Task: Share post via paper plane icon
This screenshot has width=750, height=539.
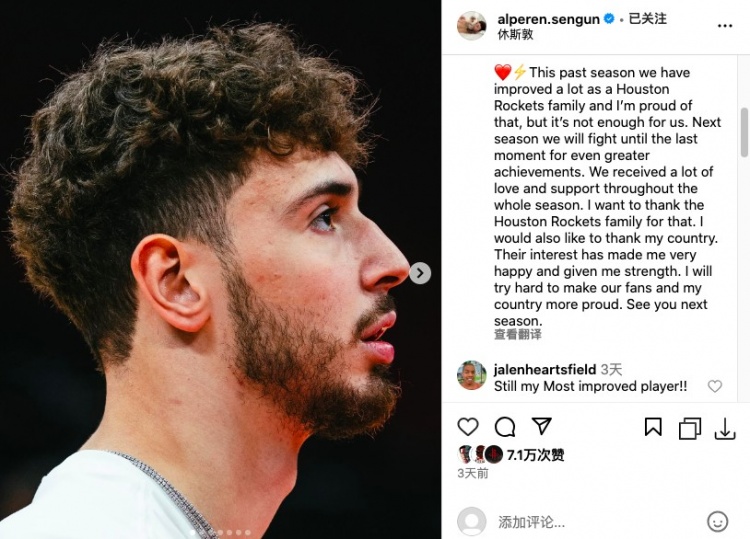Action: point(541,426)
